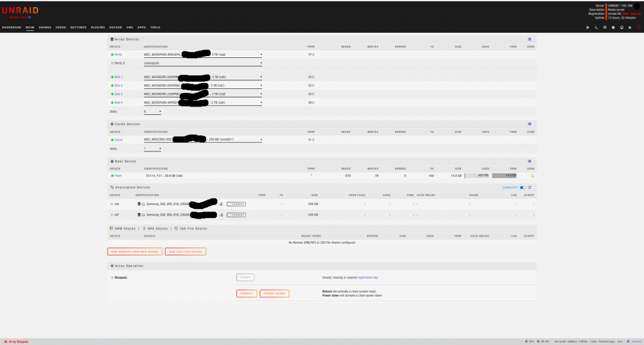
Task: Click the Start array button
Action: (x=245, y=277)
